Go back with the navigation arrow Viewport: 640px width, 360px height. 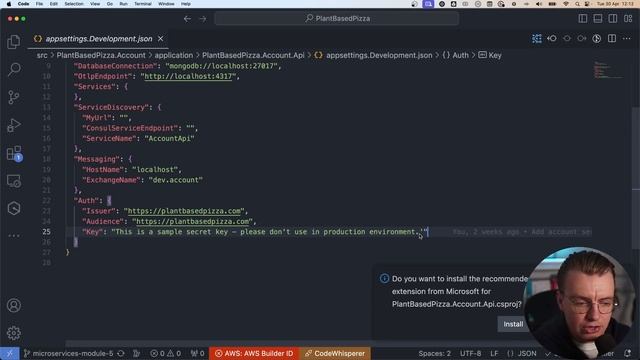[x=187, y=19]
